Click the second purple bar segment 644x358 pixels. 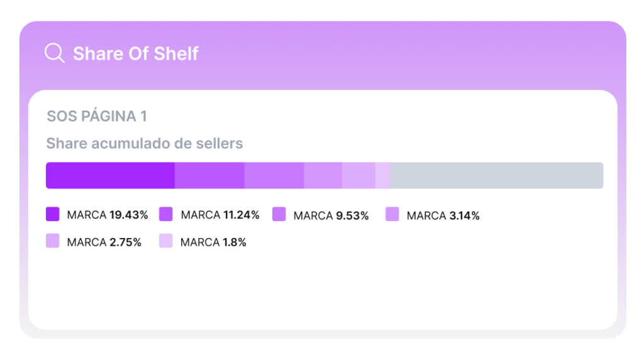209,175
